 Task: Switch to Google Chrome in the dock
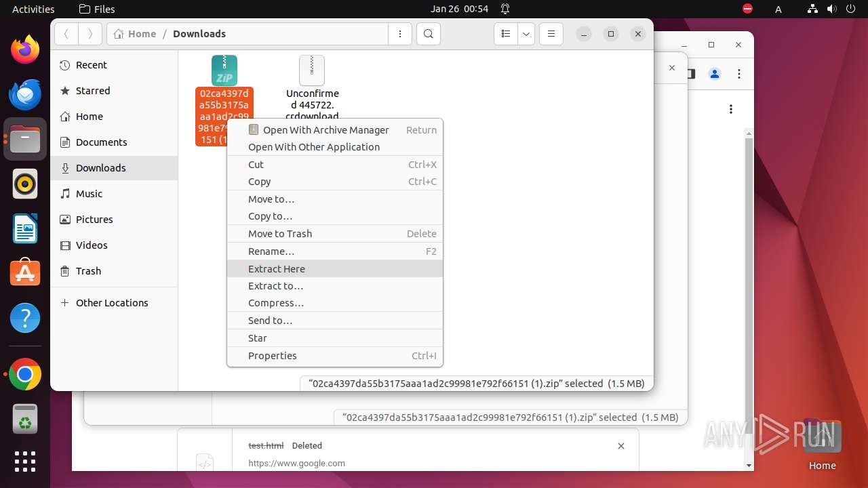click(25, 375)
